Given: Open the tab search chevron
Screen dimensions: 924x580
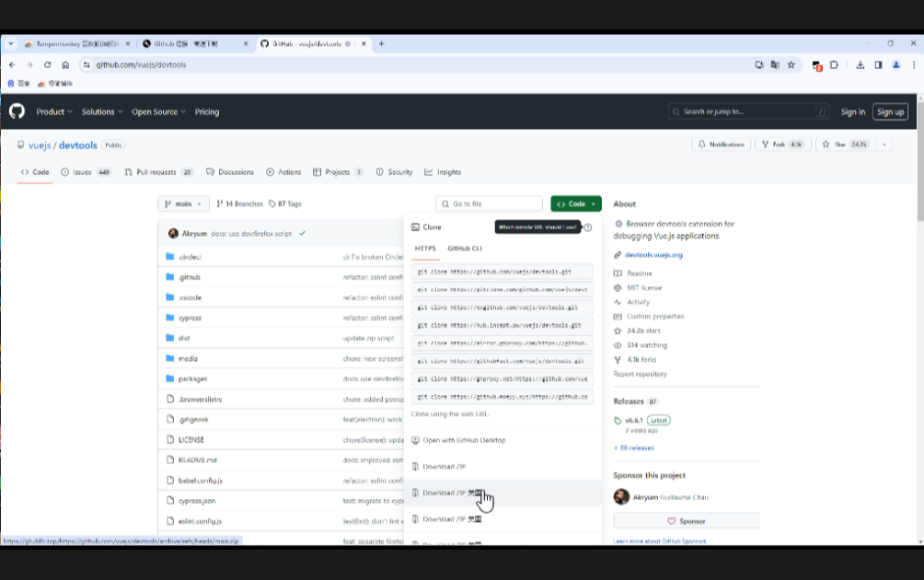Looking at the screenshot, I should pyautogui.click(x=11, y=43).
